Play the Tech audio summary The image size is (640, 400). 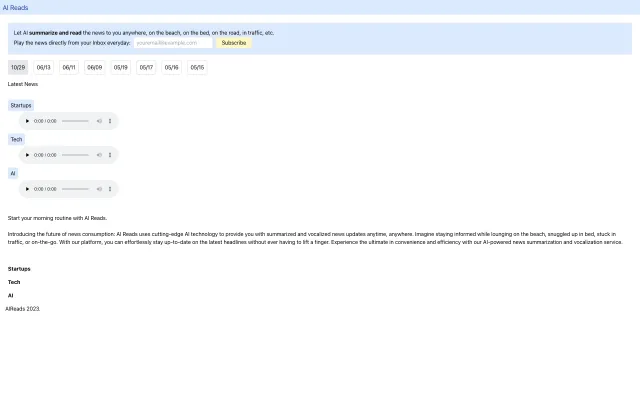coord(28,155)
